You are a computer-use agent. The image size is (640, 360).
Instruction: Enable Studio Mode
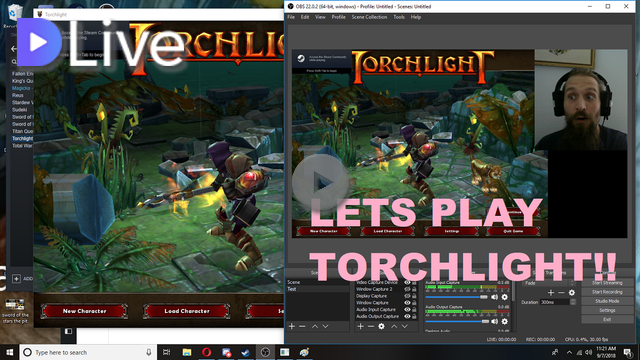click(607, 301)
